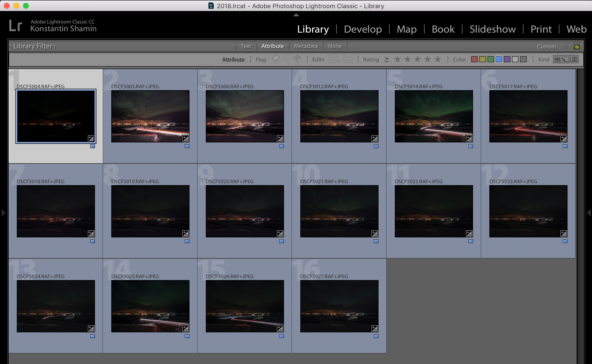Screen dimensions: 592x364
Task: Filter by rejected flag icon
Action: [x=297, y=59]
